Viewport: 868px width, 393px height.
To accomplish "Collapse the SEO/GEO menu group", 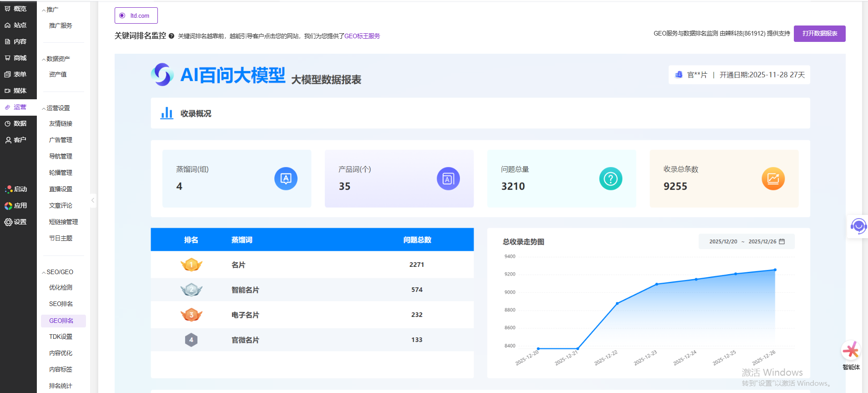I will (x=57, y=272).
